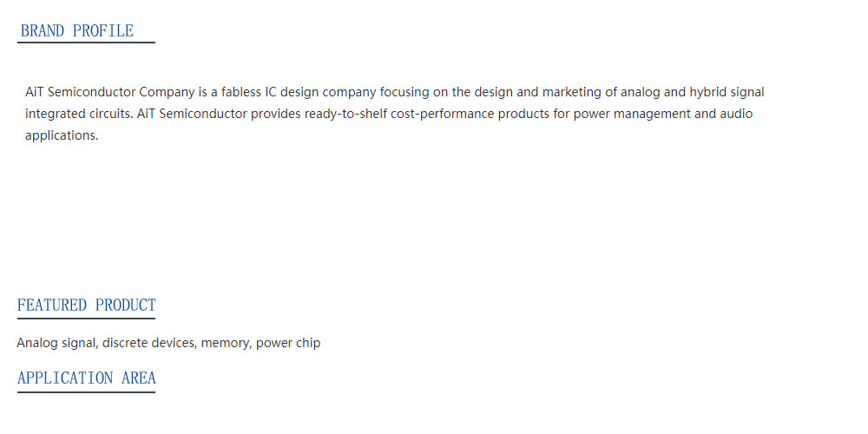Click the APPLICATION AREA heading
This screenshot has width=868, height=434.
[86, 378]
